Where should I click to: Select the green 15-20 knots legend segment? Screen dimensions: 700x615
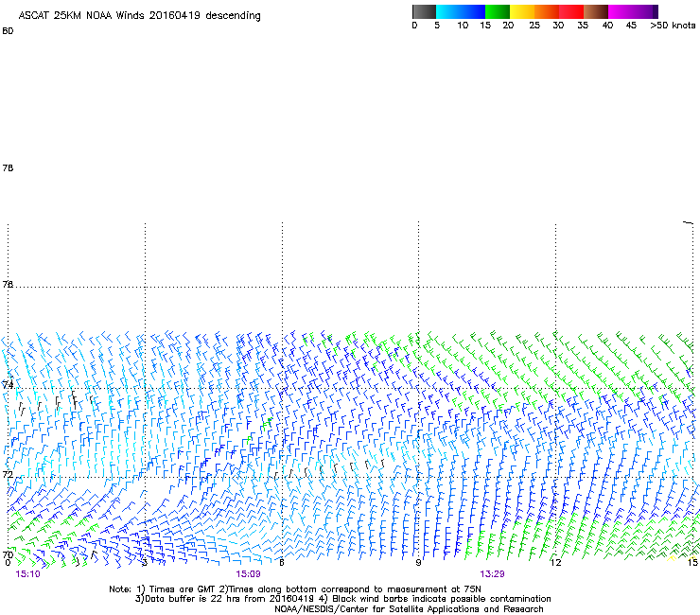(498, 11)
